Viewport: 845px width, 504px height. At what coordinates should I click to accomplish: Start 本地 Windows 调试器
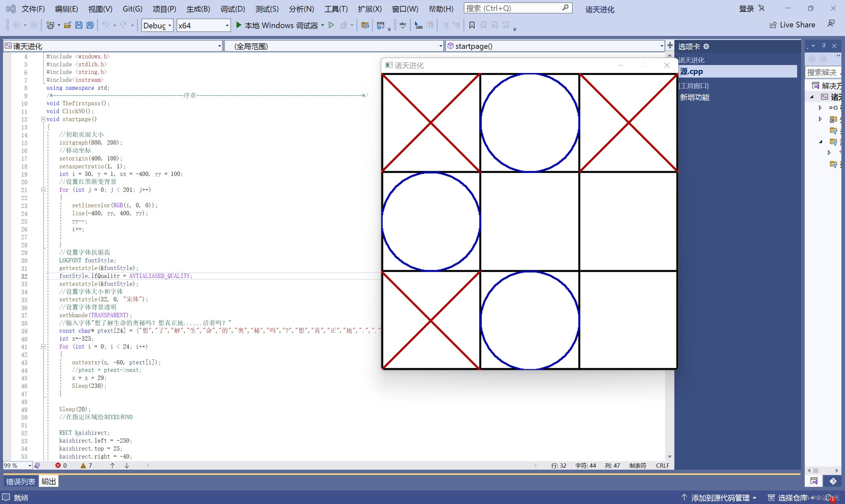click(277, 25)
